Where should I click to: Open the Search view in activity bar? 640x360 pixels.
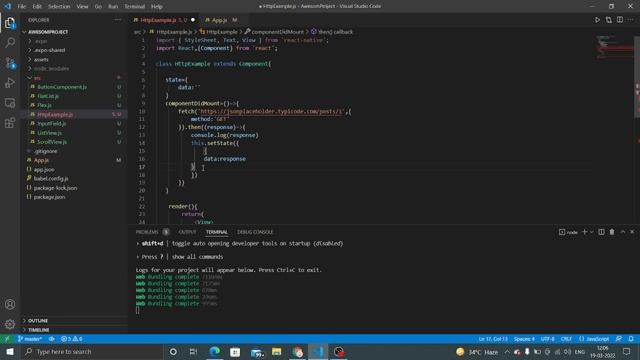tap(10, 42)
